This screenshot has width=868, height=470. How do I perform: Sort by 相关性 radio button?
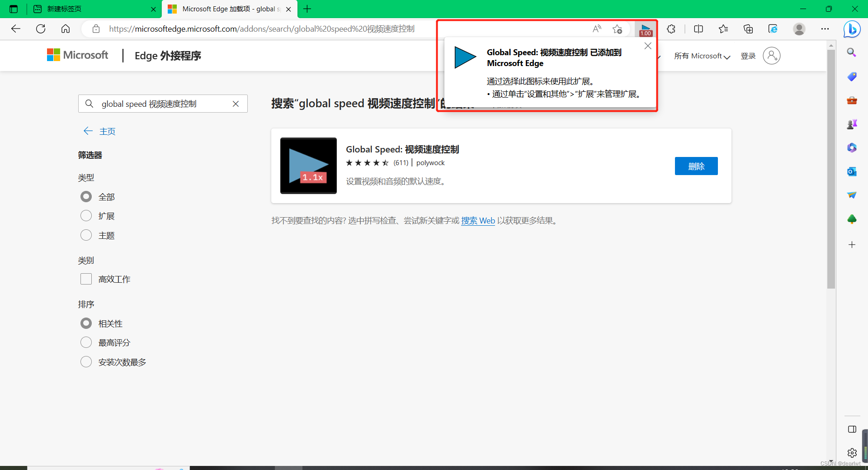point(86,323)
